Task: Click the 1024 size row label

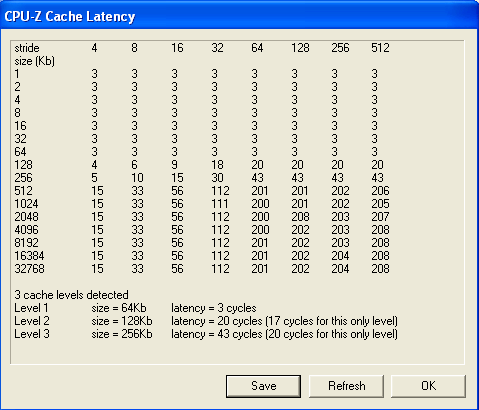Action: pyautogui.click(x=26, y=204)
